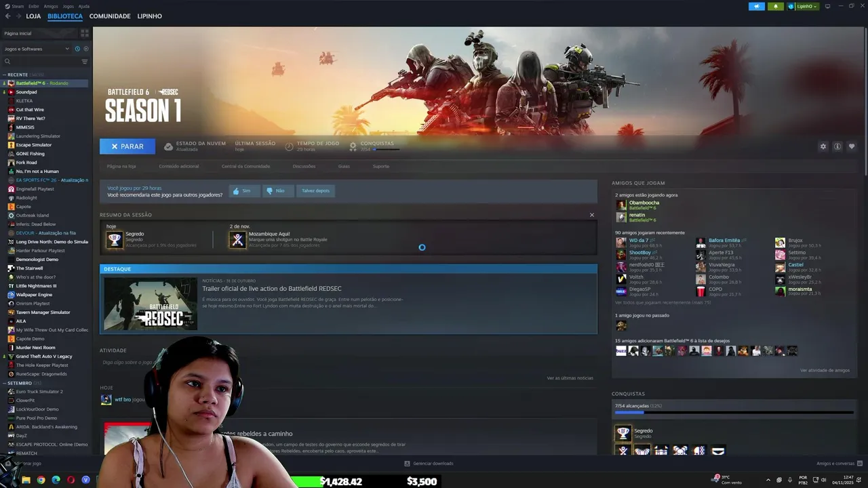Toggle ready-to-play filter icon
The height and width of the screenshot is (488, 868).
[85, 49]
